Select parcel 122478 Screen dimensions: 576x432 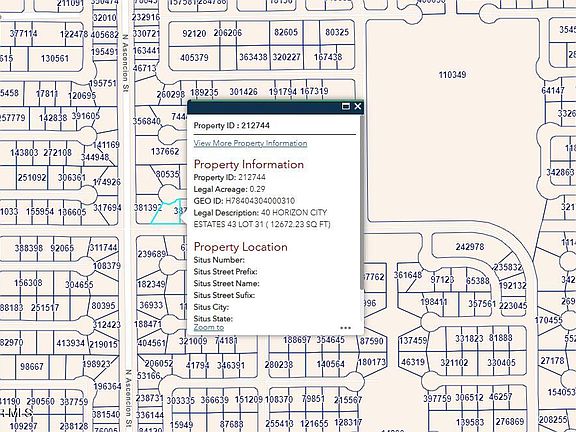pyautogui.click(x=74, y=34)
